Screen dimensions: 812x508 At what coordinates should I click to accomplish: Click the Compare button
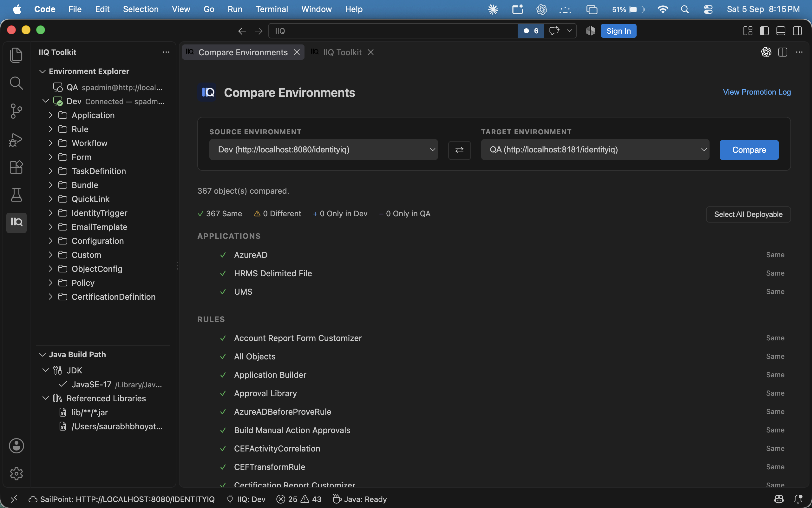[x=749, y=150]
